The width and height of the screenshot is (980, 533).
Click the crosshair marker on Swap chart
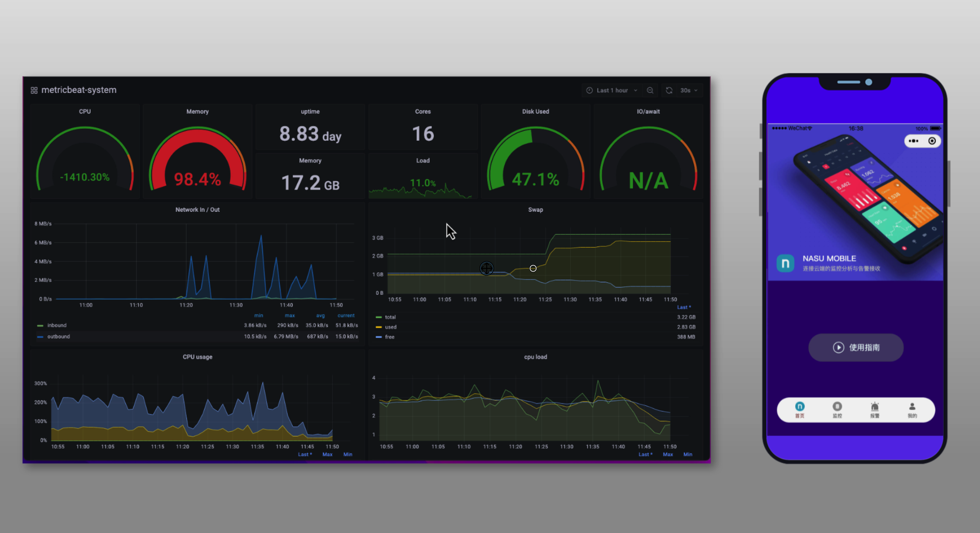486,268
